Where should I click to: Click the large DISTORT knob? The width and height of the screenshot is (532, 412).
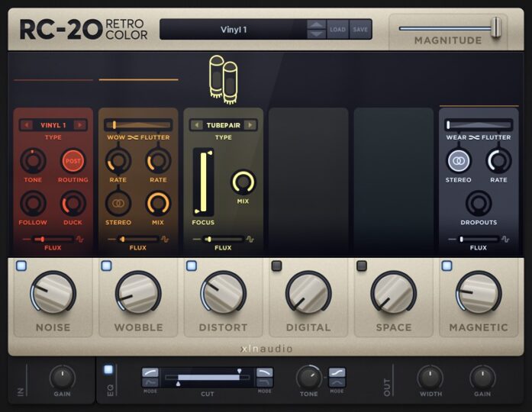[223, 293]
